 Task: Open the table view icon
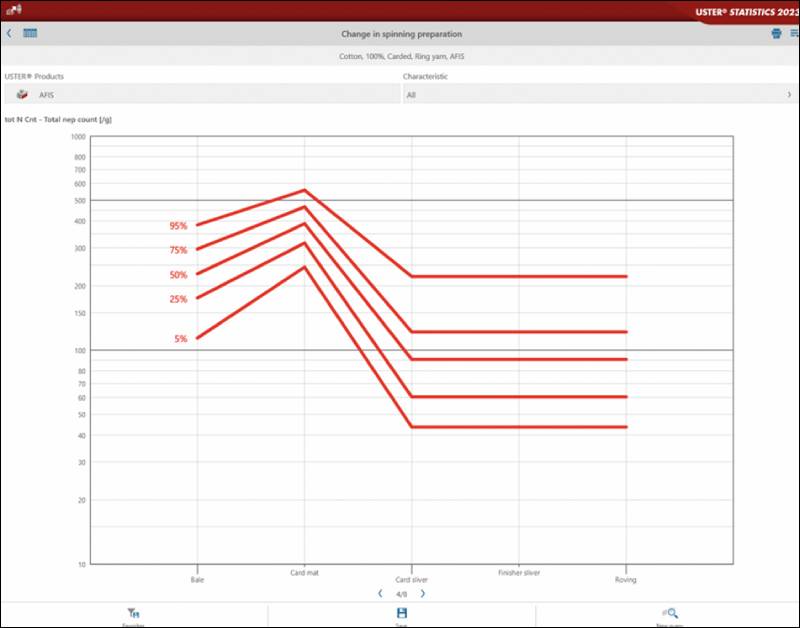(x=30, y=33)
